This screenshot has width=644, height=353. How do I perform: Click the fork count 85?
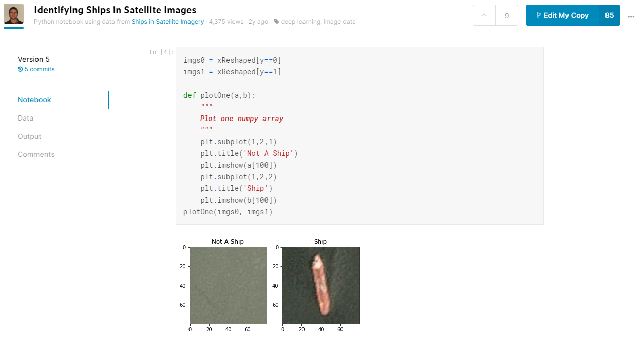click(x=609, y=15)
